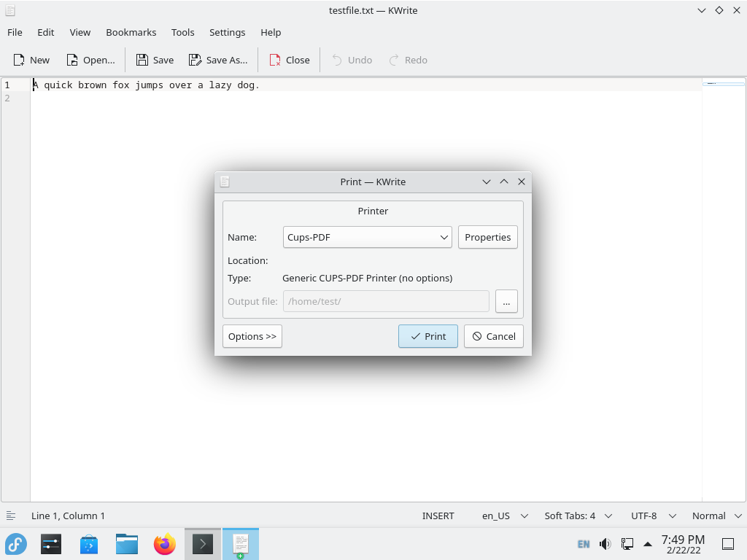Expand the printer Name dropdown
This screenshot has height=560, width=747.
[x=368, y=237]
